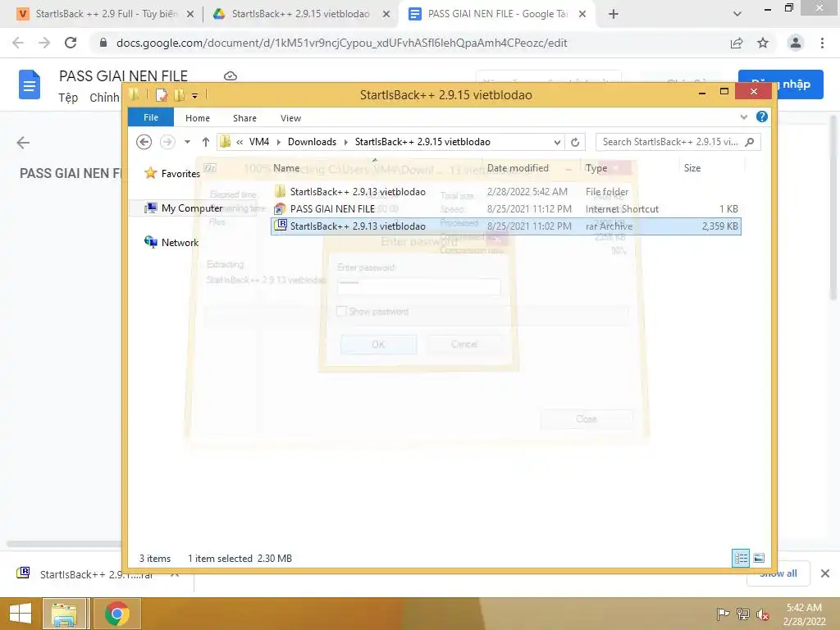Select the VM4 breadcrumb in the address bar
Screen dimensions: 840x630
coord(258,142)
